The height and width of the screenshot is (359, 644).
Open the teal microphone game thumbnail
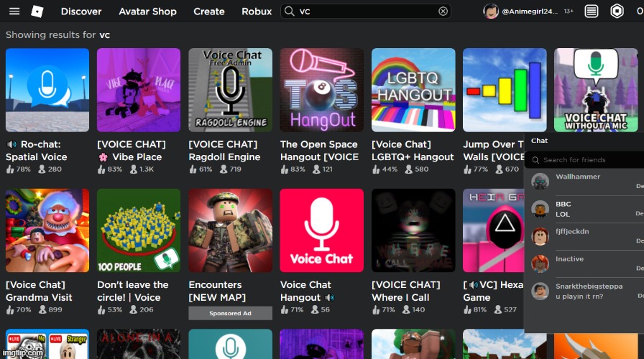pos(230,344)
